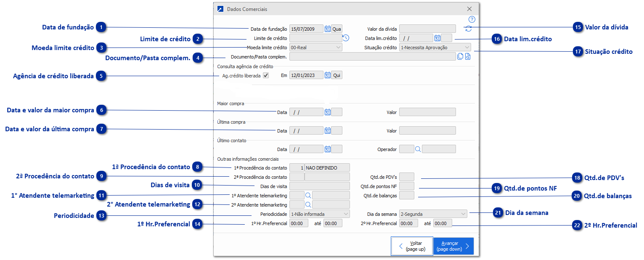Screen dimensions: 644x260
Task: Open the help question mark icon
Action: click(x=472, y=19)
